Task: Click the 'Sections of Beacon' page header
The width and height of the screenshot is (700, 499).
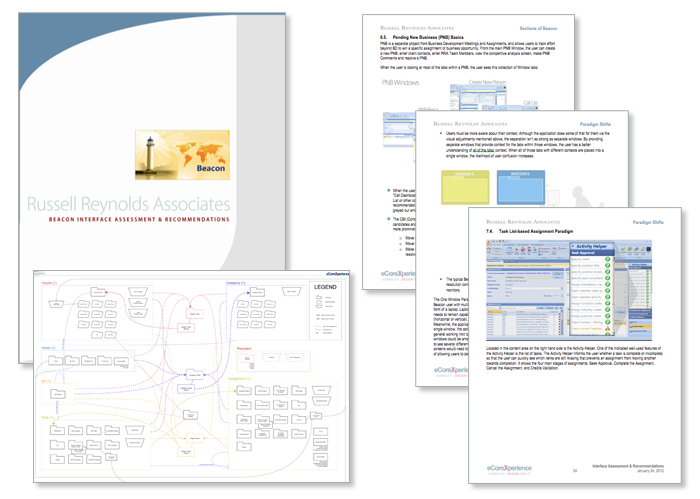Action: [538, 28]
